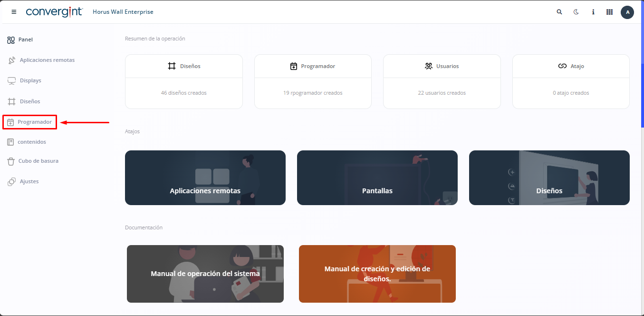This screenshot has width=644, height=316.
Task: Select Panel in the sidebar
Action: coord(25,40)
